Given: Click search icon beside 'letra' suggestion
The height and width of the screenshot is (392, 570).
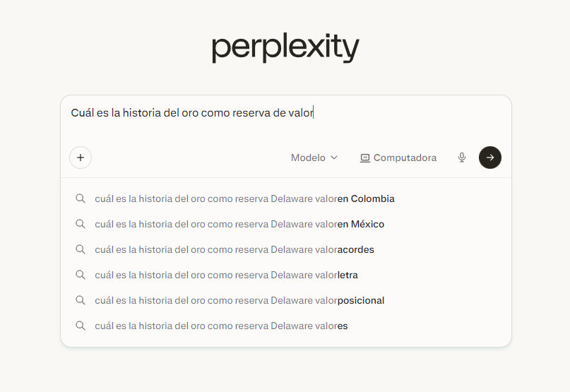Looking at the screenshot, I should coord(81,275).
